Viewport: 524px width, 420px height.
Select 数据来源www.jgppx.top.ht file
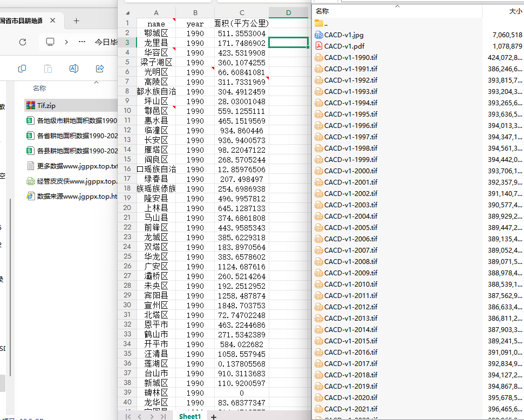coord(71,196)
